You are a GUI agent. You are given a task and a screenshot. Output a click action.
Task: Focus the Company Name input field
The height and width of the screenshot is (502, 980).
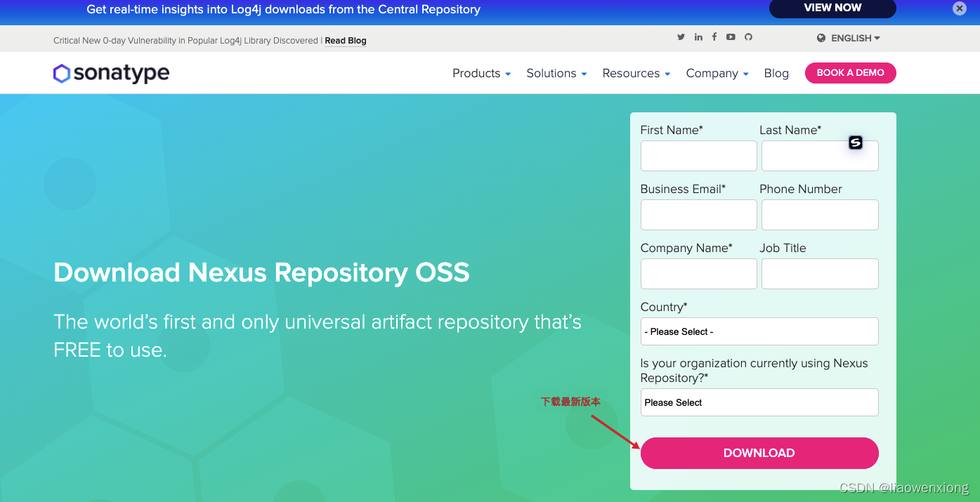pyautogui.click(x=699, y=274)
